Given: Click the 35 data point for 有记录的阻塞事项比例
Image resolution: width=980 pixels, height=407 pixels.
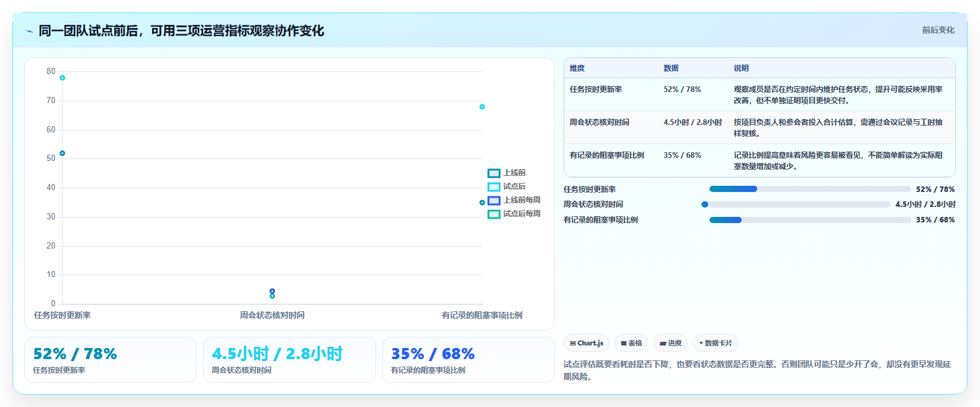Looking at the screenshot, I should [482, 203].
